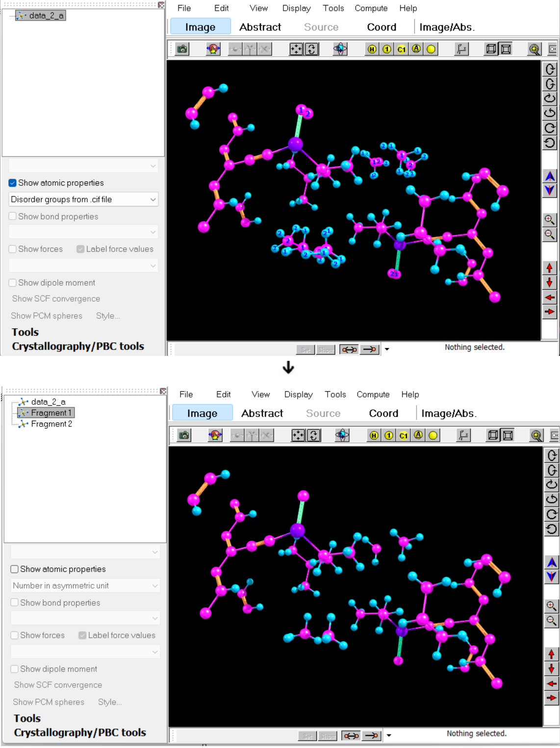Click the blue up arrowhead icon in upper window
The height and width of the screenshot is (748, 560).
click(x=550, y=176)
